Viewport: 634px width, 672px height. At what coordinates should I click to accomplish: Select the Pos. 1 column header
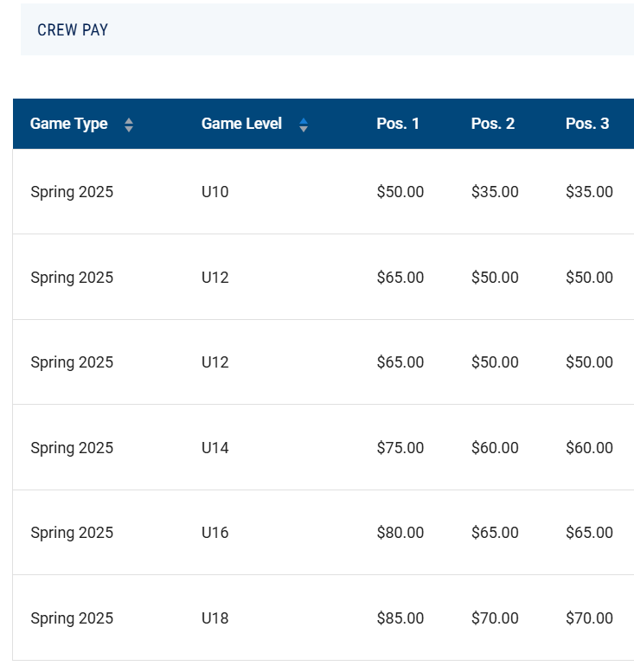tap(398, 124)
